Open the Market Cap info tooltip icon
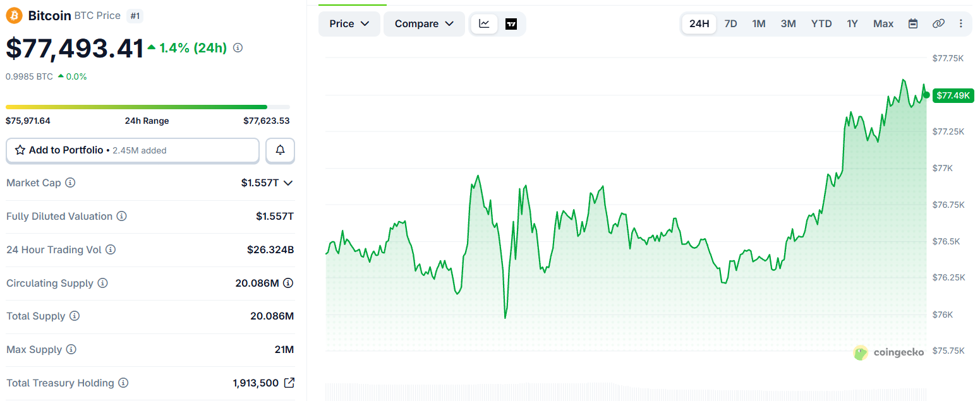This screenshot has height=401, width=980. (x=71, y=183)
